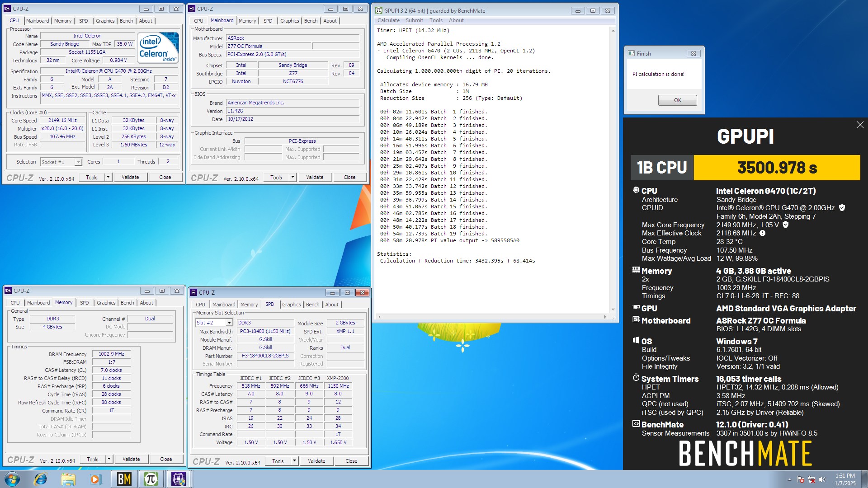The image size is (868, 488).
Task: Click the Core Speed 2149.16 MHz field
Action: [63, 121]
